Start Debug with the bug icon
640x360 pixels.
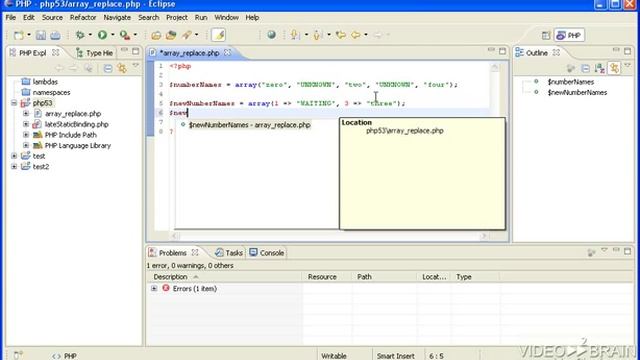(80, 35)
